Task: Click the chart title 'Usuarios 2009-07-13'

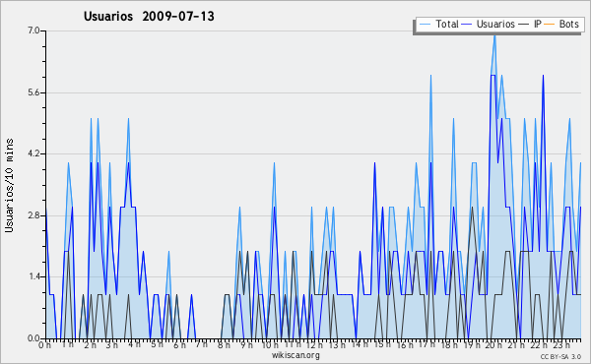Action: (149, 17)
